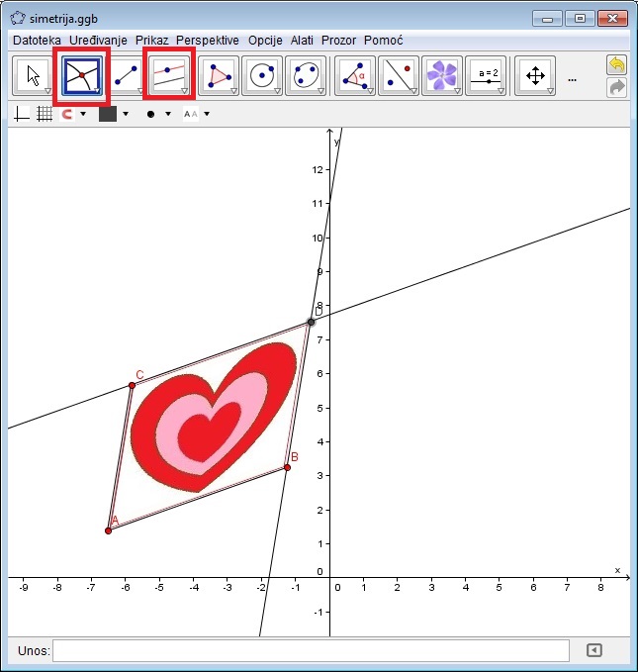Close the simetrija.ggb window
Viewport: 638px width, 672px height.
pos(612,19)
